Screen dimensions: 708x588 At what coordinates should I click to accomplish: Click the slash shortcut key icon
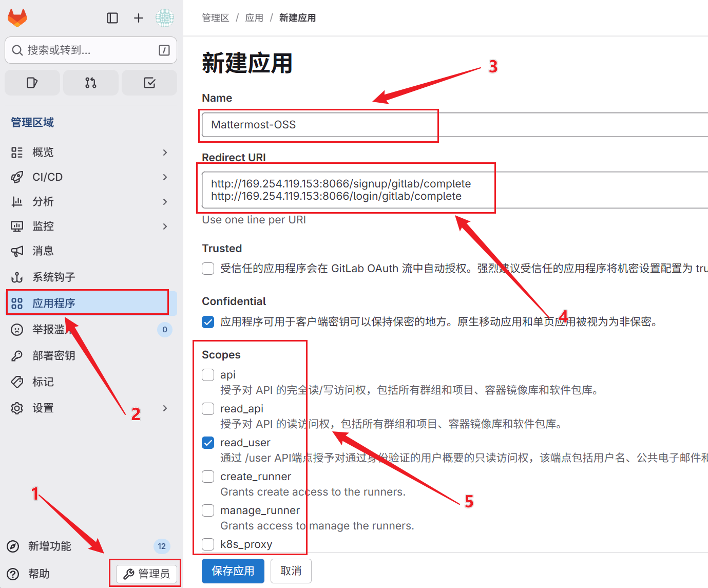pos(164,50)
